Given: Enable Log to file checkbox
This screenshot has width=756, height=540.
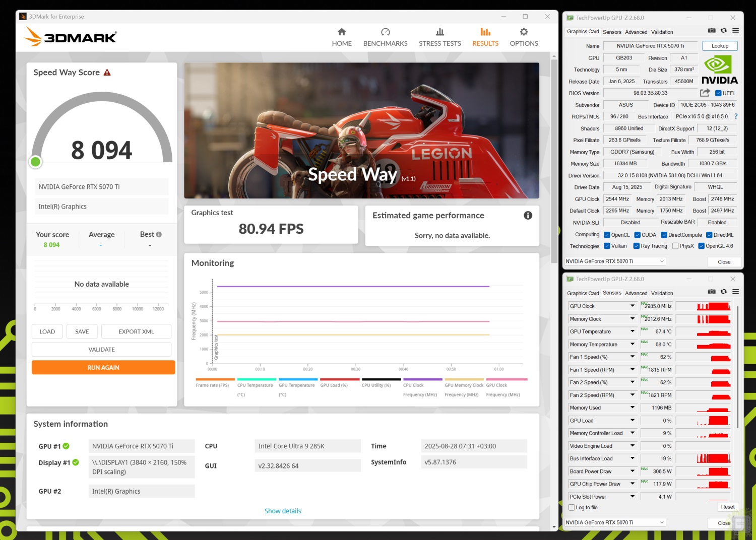Looking at the screenshot, I should point(572,508).
